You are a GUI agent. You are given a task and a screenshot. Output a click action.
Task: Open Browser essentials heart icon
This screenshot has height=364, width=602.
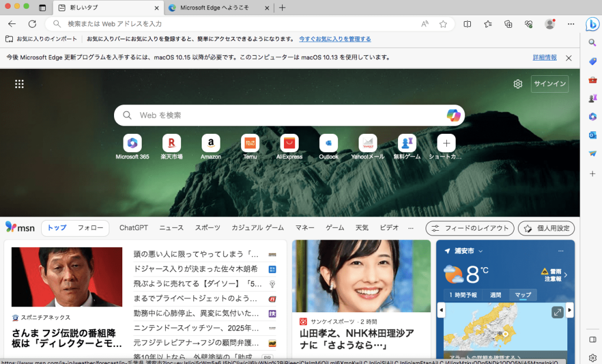(x=529, y=24)
